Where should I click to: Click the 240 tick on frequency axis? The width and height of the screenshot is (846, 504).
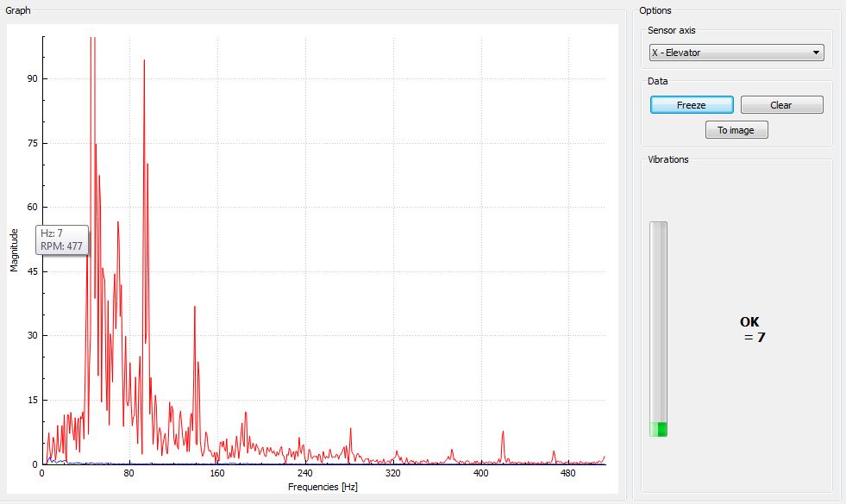tap(304, 474)
